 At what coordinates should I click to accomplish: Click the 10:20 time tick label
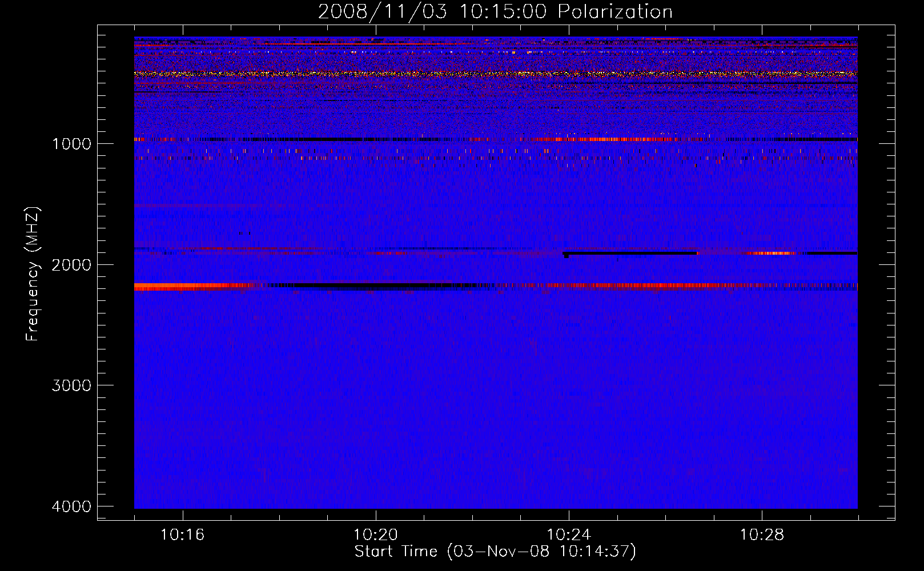tap(376, 535)
